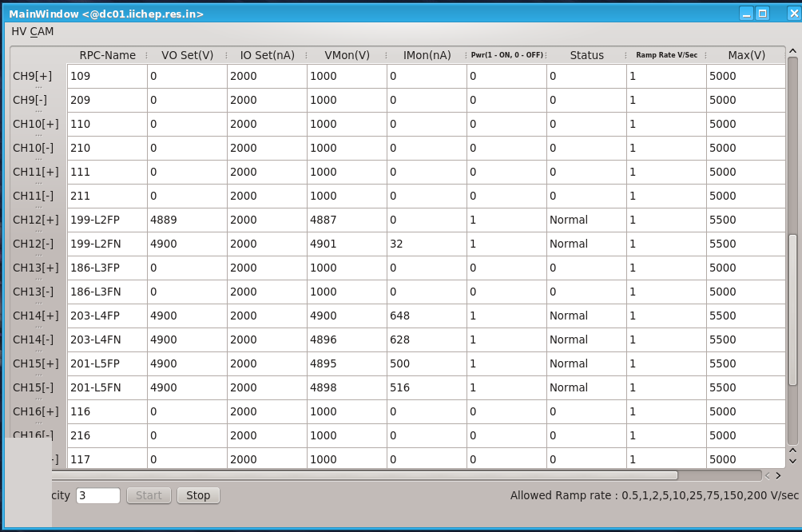Viewport: 802px width, 532px height.
Task: Click the horizontal scrollbar right arrow
Action: pos(778,475)
